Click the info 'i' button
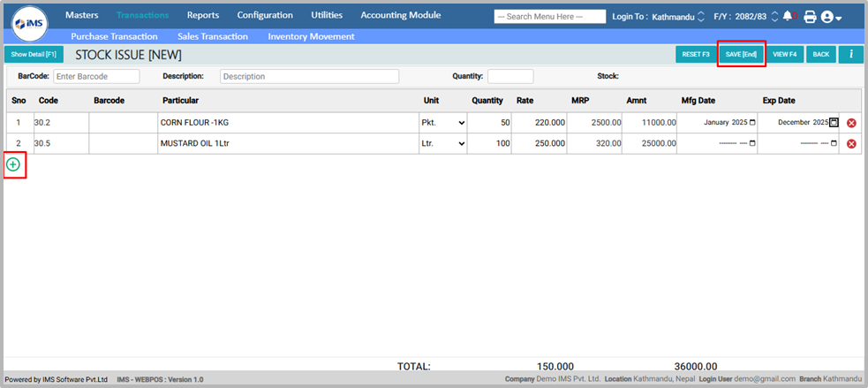The width and height of the screenshot is (868, 388). click(850, 55)
